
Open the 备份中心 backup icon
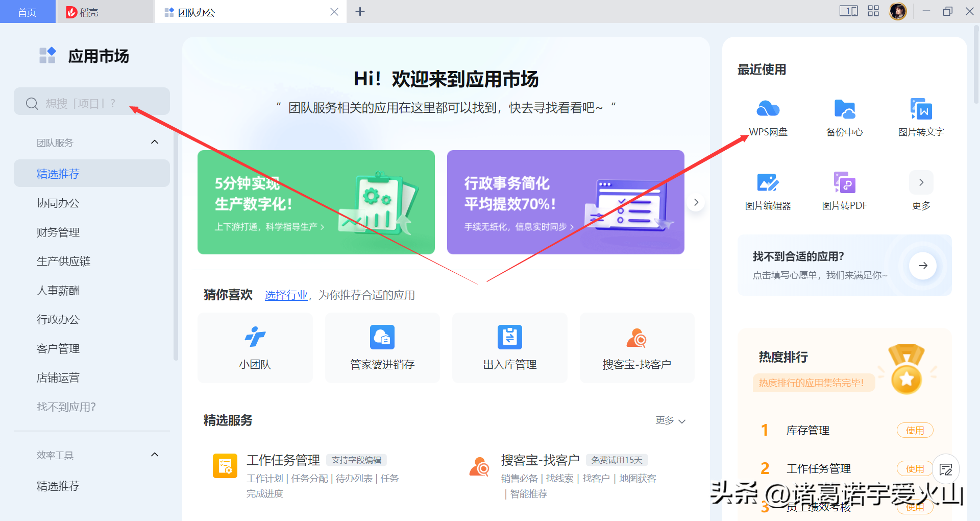click(844, 109)
